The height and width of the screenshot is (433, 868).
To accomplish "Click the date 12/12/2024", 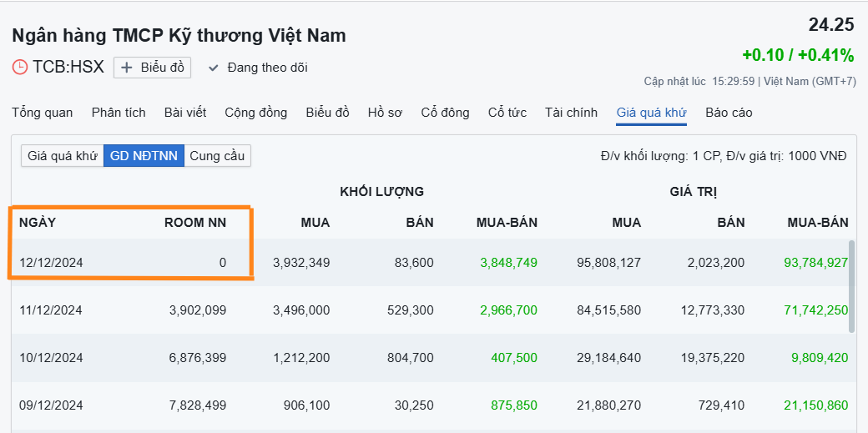I will point(51,263).
